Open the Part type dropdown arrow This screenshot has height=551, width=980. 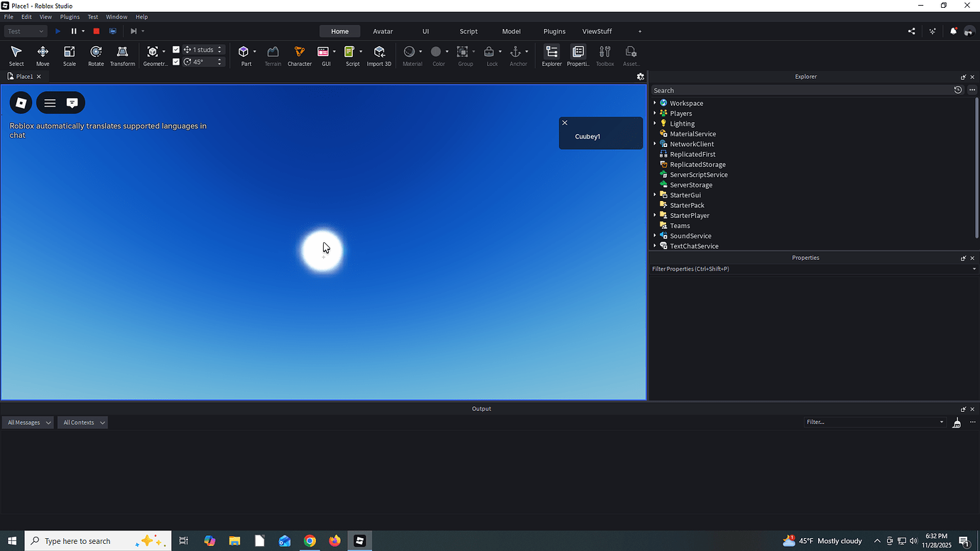255,52
